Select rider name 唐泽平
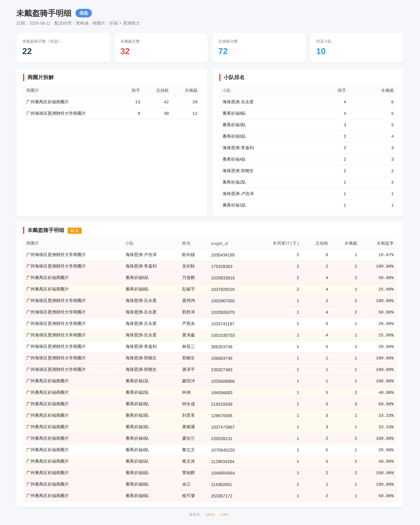 point(188,369)
